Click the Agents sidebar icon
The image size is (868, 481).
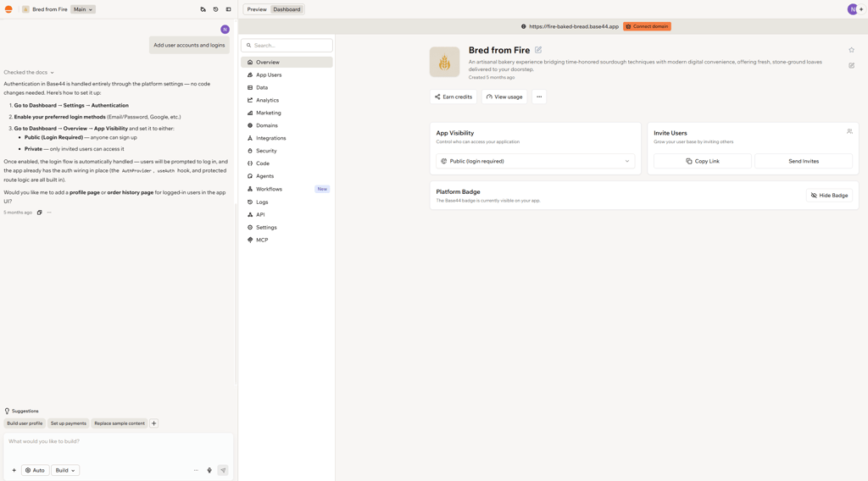(250, 176)
